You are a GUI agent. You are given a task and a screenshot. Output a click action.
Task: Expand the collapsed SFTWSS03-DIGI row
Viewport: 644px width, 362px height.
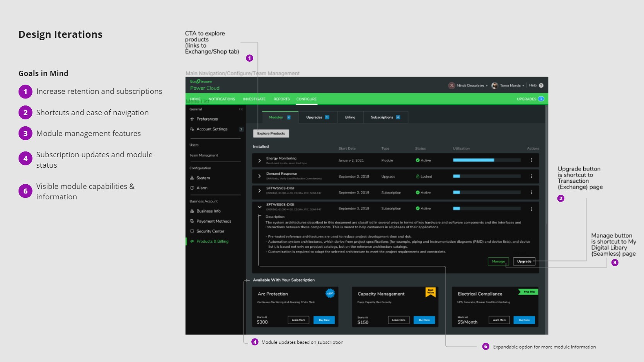pyautogui.click(x=259, y=191)
